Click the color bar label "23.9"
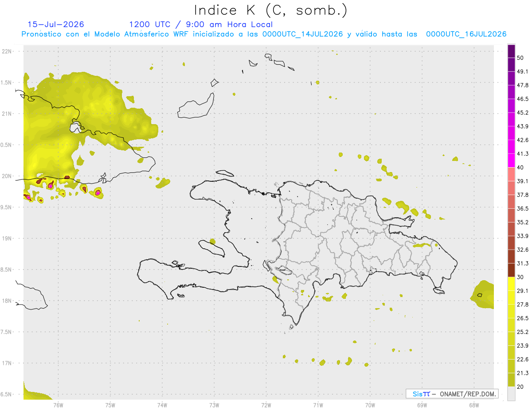The width and height of the screenshot is (532, 411). (x=523, y=346)
